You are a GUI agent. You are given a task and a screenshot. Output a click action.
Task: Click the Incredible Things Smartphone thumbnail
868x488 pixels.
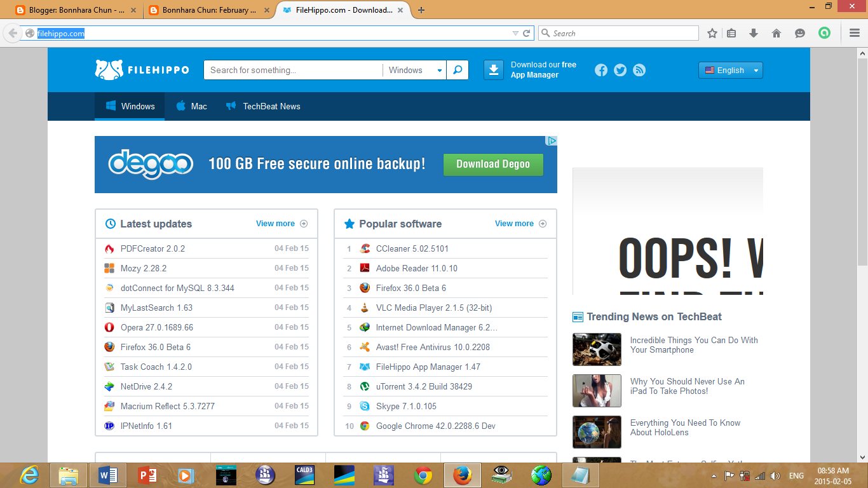[597, 349]
